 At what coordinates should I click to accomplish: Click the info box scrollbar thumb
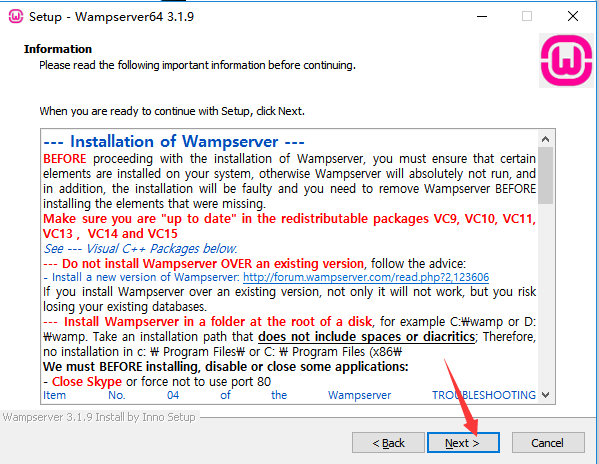pyautogui.click(x=546, y=176)
